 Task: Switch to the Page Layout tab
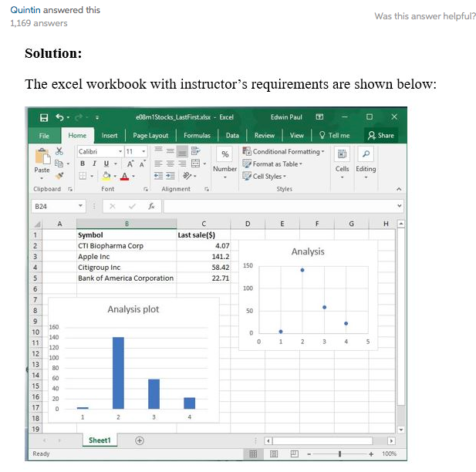point(150,136)
